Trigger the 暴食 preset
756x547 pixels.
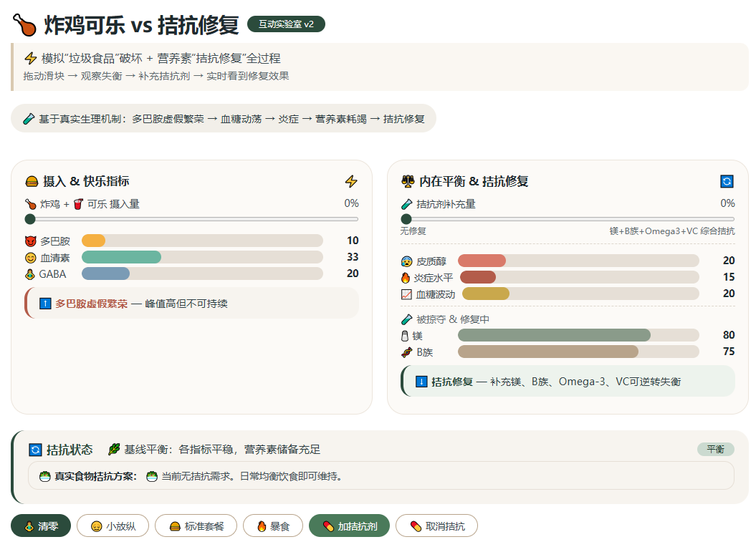[273, 526]
